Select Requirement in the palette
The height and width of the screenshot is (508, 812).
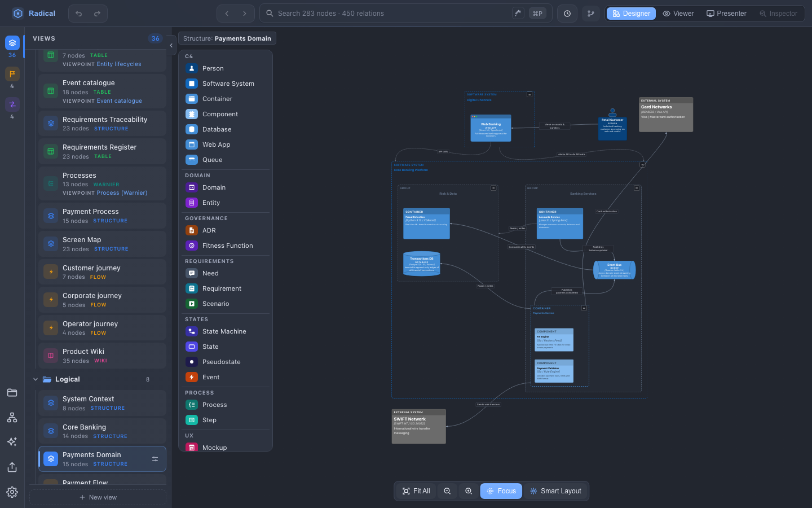(x=226, y=288)
